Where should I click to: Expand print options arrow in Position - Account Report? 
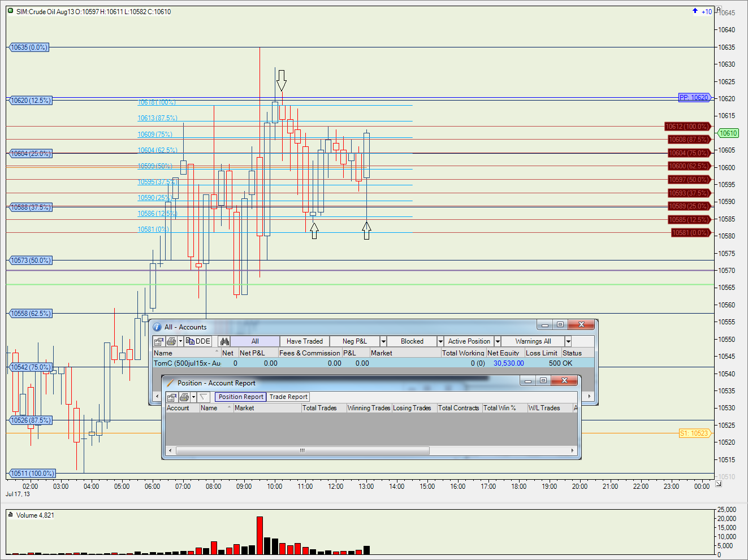(x=193, y=397)
